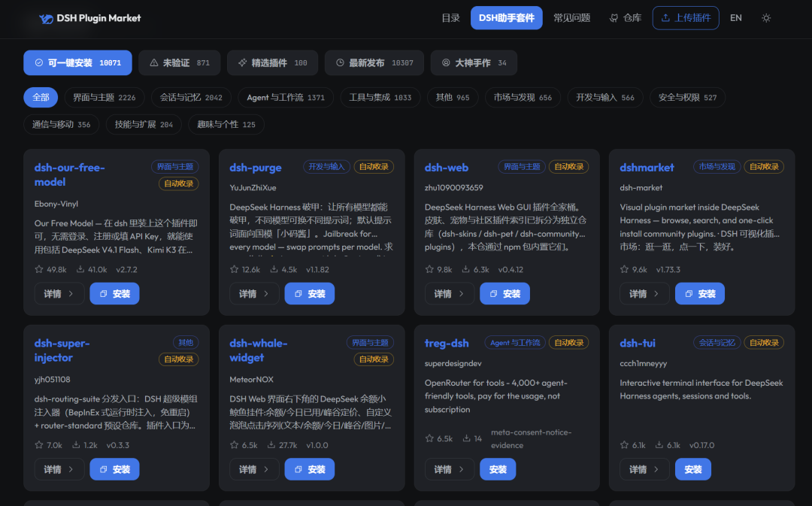The image size is (812, 506).
Task: Filter by 开发与输入 category chip
Action: [x=604, y=98]
